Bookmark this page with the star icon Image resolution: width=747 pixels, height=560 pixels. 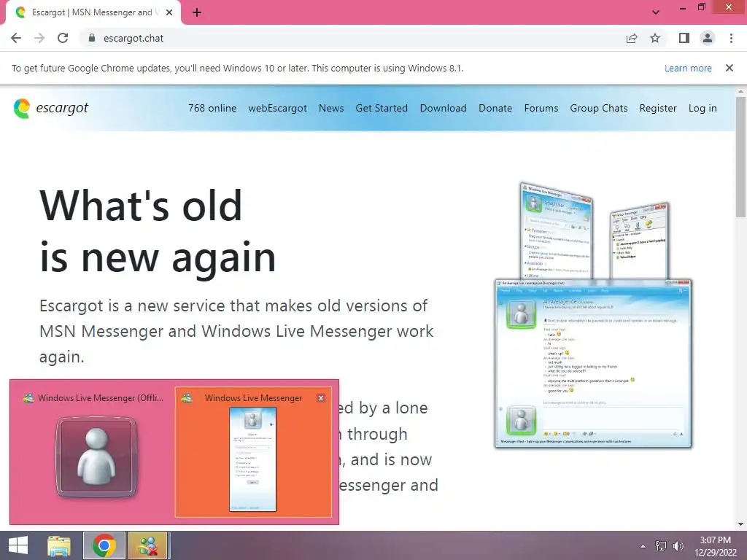655,38
